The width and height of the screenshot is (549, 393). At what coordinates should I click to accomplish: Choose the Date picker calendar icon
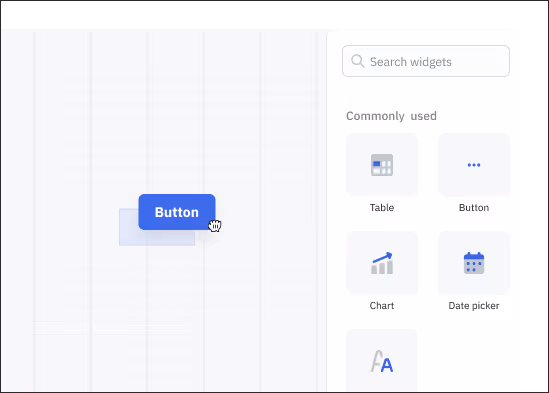tap(474, 263)
